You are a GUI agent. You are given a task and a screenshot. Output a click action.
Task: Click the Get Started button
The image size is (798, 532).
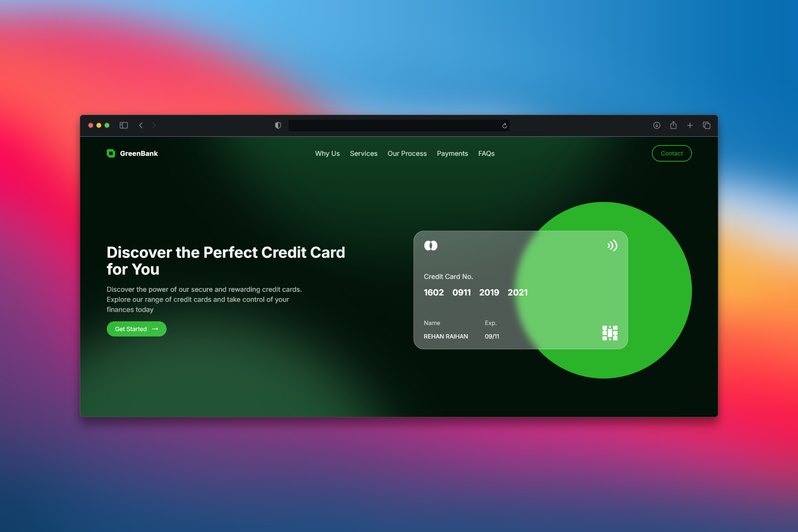136,329
